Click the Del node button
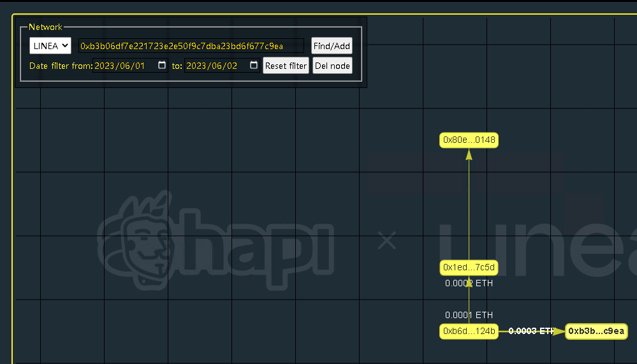Viewport: 637px width, 364px height. click(x=332, y=66)
